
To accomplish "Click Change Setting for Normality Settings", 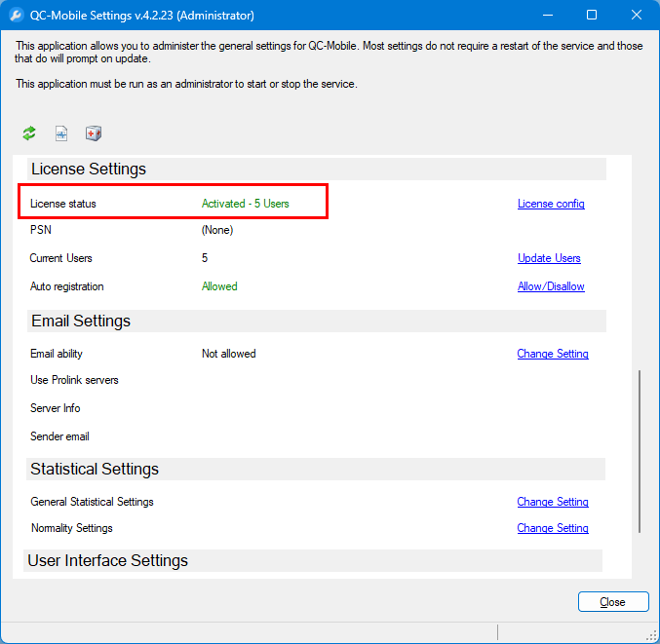I will (552, 528).
